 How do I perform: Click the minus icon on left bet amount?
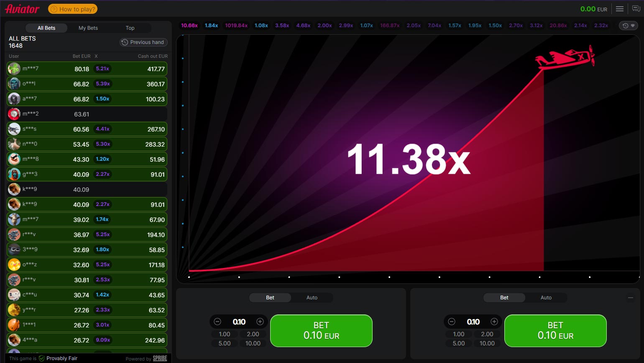[217, 322]
